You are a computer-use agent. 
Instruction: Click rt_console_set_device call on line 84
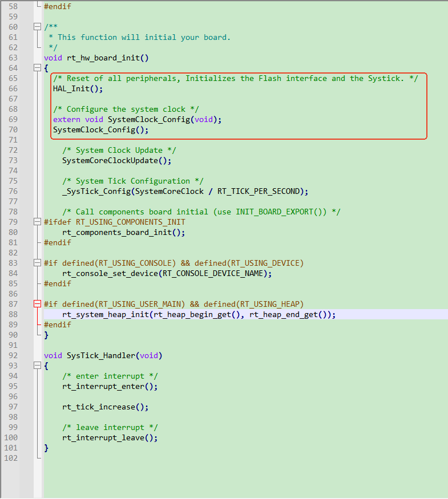click(167, 273)
